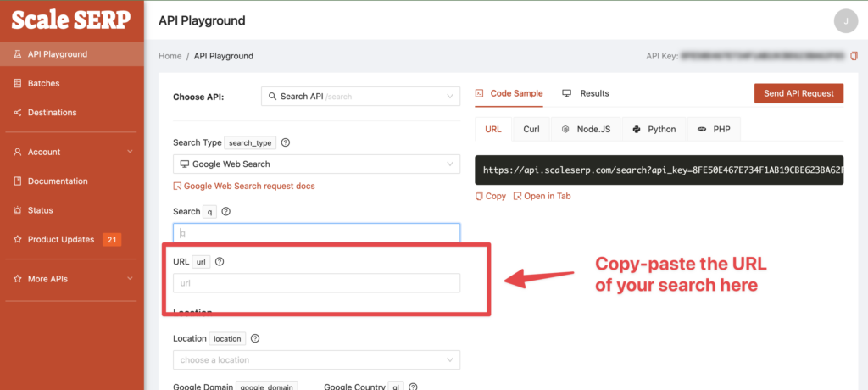The width and height of the screenshot is (868, 390).
Task: Select the Curl code tab
Action: [531, 129]
